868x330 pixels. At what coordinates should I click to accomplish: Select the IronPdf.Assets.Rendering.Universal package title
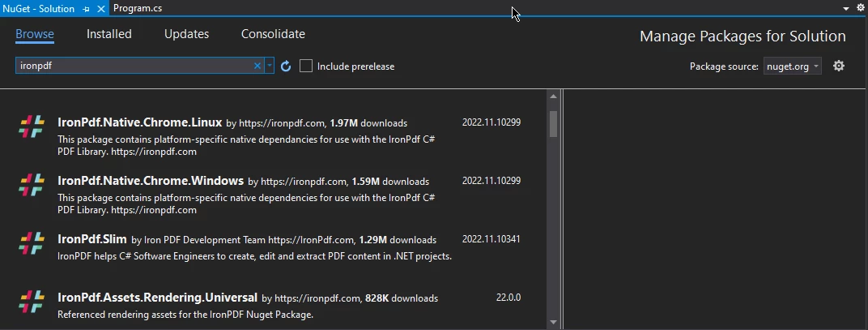[x=157, y=298]
